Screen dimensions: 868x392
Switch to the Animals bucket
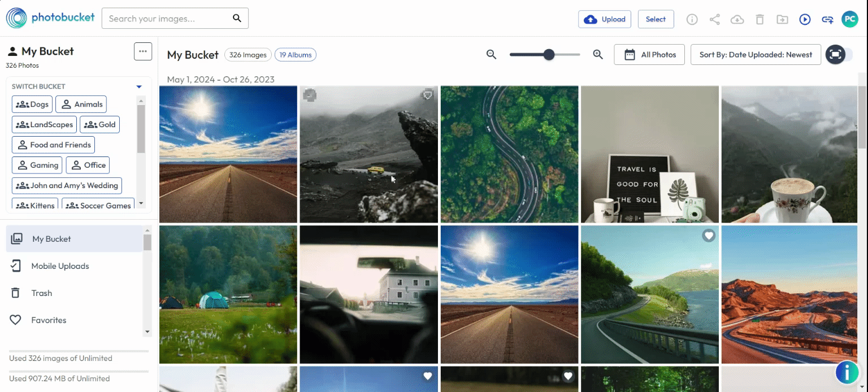pyautogui.click(x=81, y=104)
